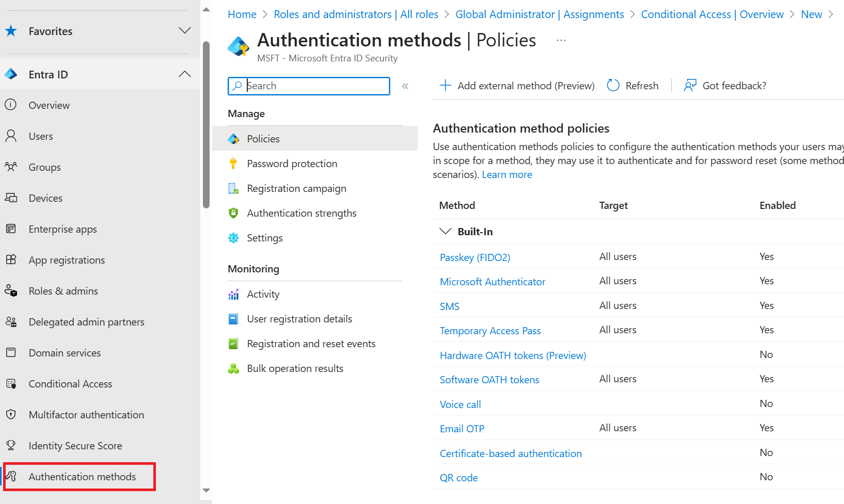Click the Got feedback person icon
The height and width of the screenshot is (504, 844).
690,85
